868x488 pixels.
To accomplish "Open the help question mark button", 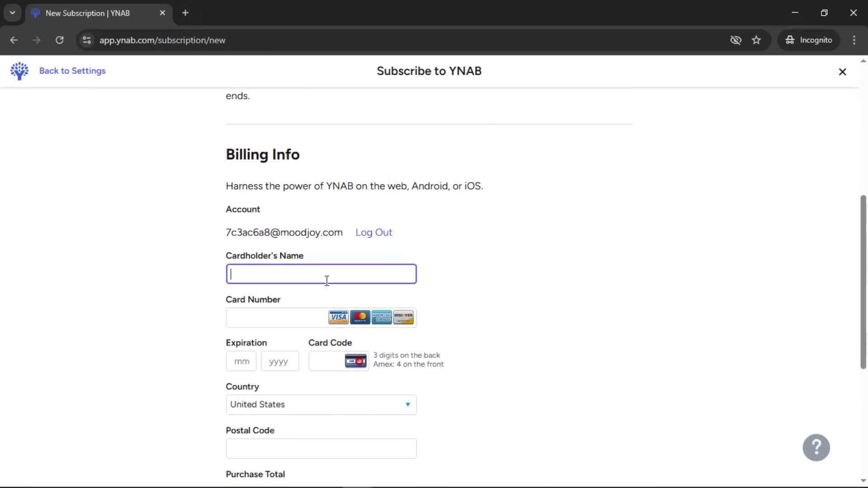I will click(816, 448).
